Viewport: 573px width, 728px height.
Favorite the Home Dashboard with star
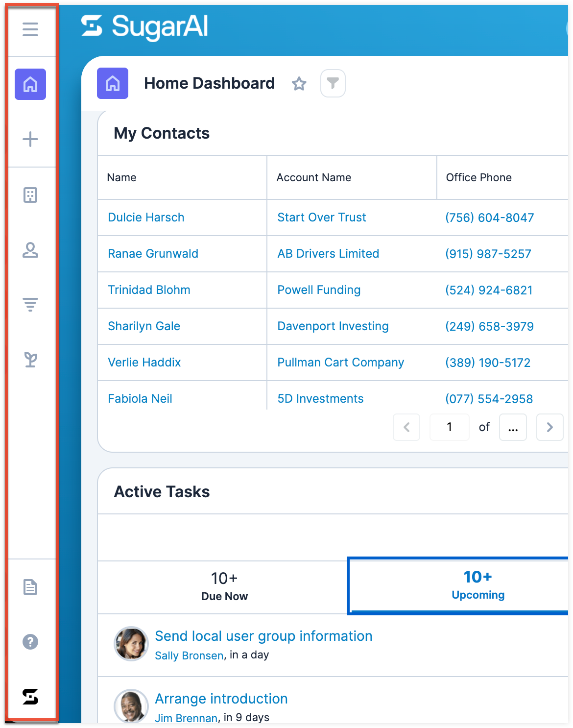click(x=299, y=84)
